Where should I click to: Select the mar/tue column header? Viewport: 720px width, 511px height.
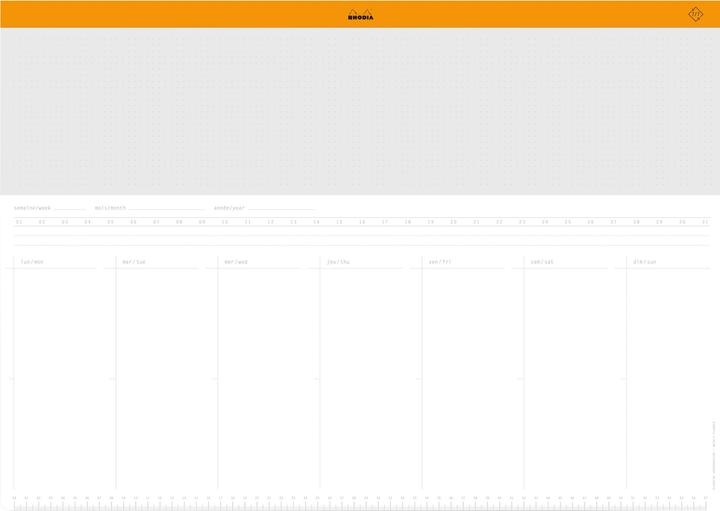pos(134,262)
